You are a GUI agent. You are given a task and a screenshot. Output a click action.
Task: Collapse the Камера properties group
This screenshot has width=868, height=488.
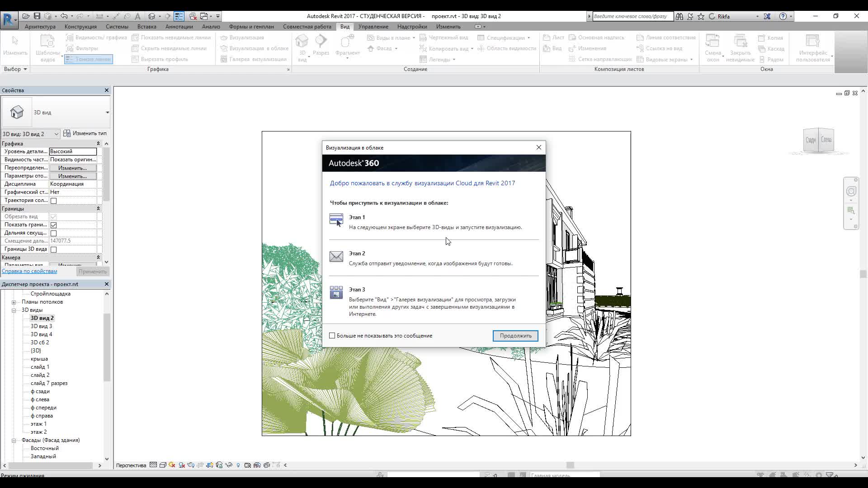98,258
